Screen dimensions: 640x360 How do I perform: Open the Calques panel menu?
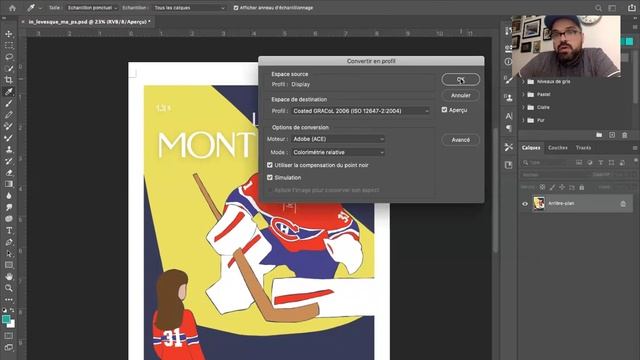coord(635,148)
